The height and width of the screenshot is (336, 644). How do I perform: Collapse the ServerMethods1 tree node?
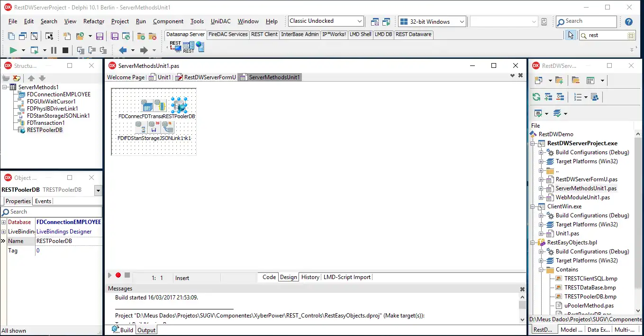(5, 87)
